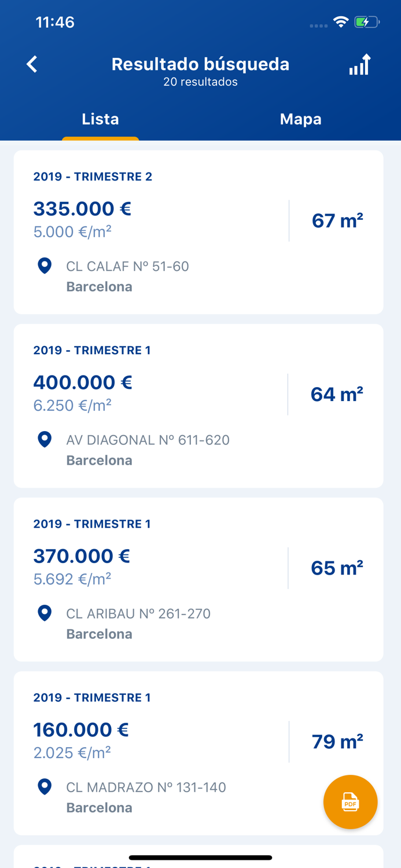Tap the Wi-Fi indicator in status bar
401x868 pixels.
coord(340,21)
